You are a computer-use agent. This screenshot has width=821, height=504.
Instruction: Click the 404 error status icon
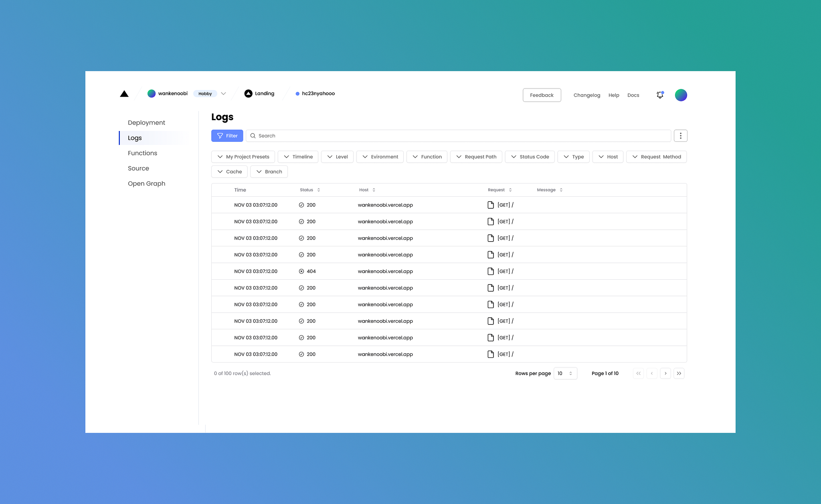click(301, 271)
